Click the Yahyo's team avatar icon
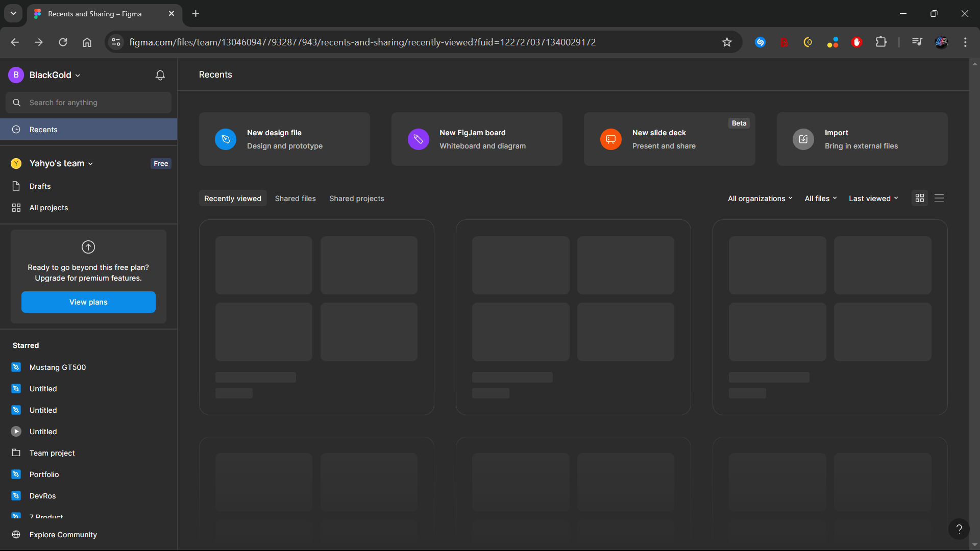 16,163
